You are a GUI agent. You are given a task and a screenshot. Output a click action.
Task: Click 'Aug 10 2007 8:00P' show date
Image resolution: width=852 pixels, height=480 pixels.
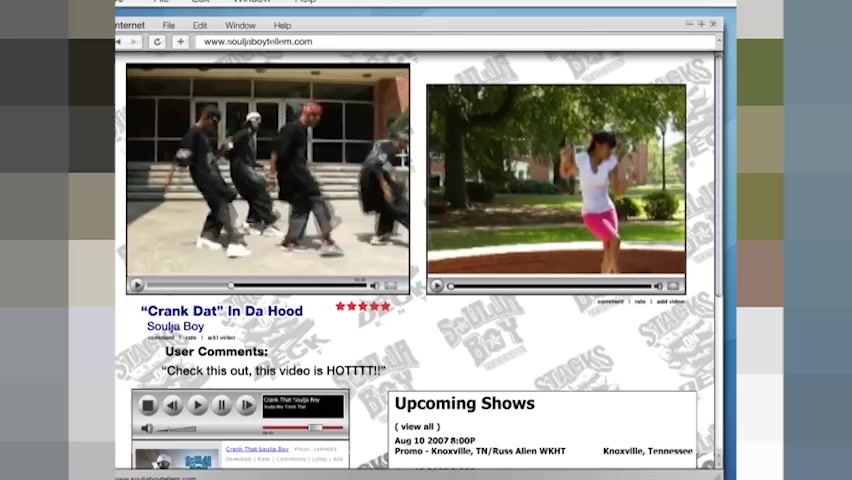point(435,440)
